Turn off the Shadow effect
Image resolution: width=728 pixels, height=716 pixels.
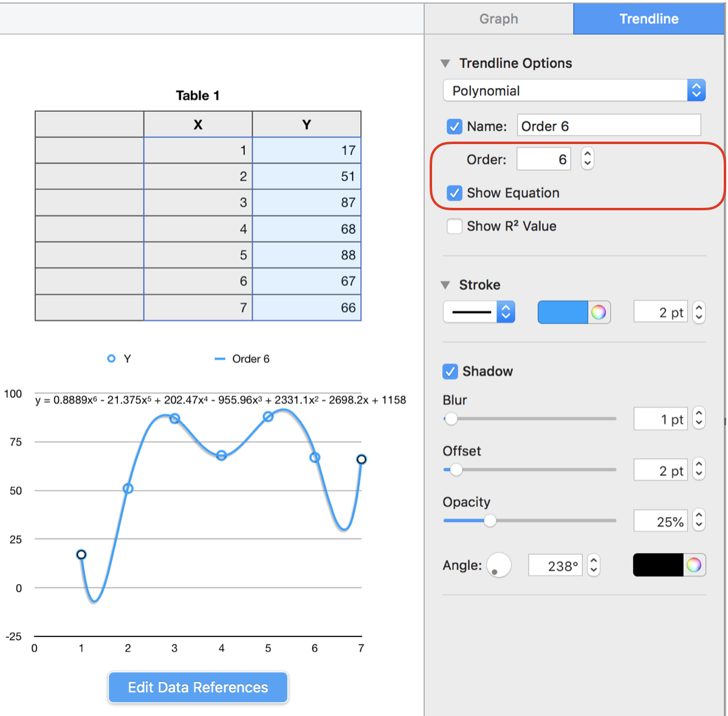[x=450, y=371]
